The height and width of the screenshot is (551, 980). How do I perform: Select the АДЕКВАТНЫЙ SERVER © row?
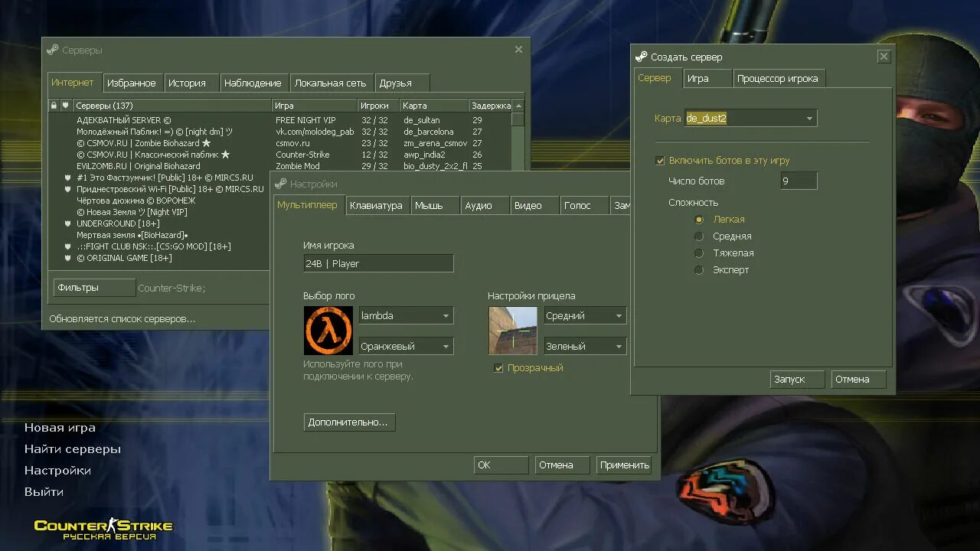point(279,120)
